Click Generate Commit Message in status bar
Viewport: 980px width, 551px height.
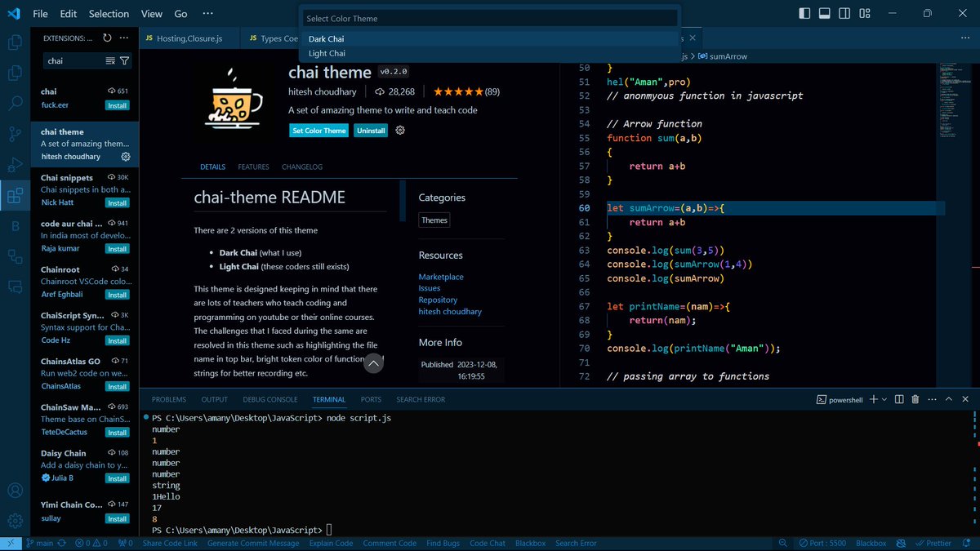tap(253, 543)
